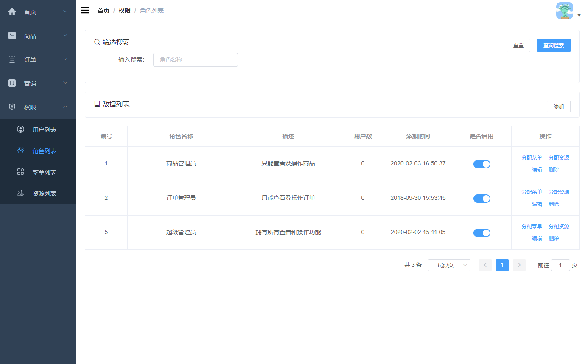588x364 pixels.
Task: Collapse the 权限 sidebar menu chevron
Action: pyautogui.click(x=65, y=107)
